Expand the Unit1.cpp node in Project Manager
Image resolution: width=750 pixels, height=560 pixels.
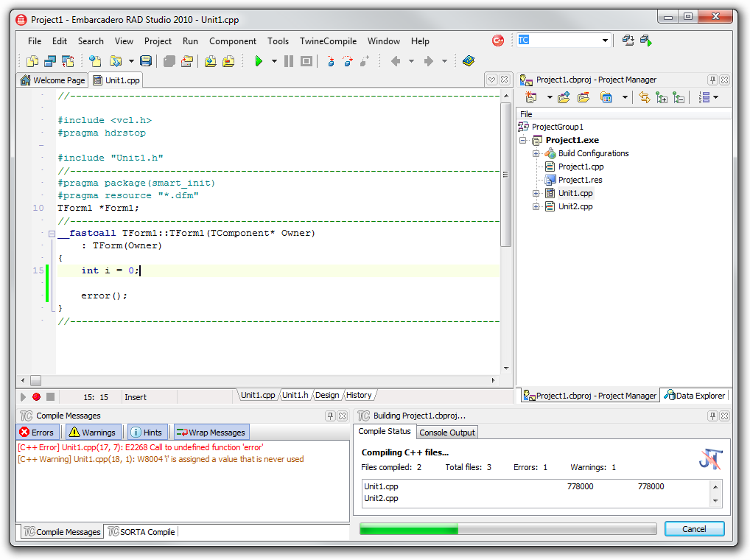[536, 193]
